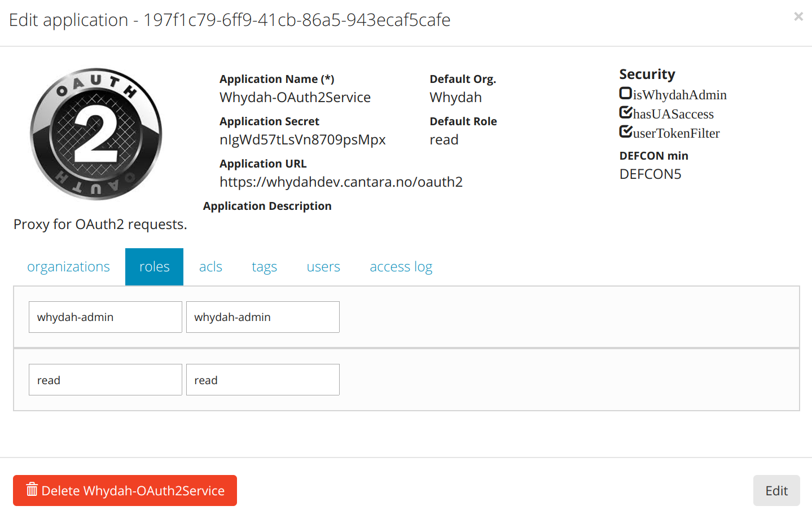
Task: Click the Proxy for OAuth2 requests description
Action: pos(100,224)
